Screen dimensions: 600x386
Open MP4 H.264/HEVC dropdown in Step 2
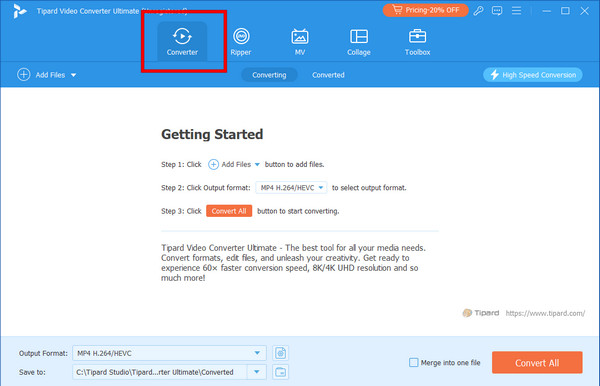291,187
